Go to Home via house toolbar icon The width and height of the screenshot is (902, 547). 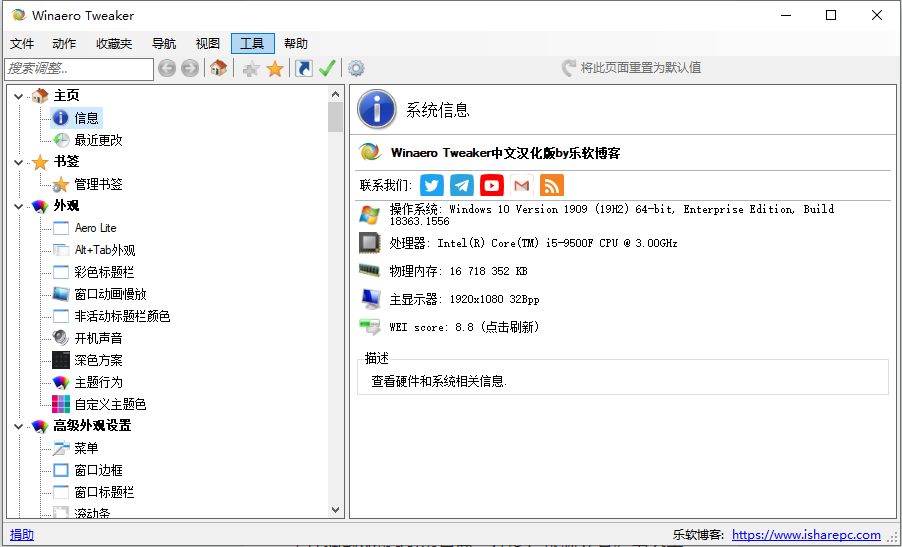(x=218, y=68)
